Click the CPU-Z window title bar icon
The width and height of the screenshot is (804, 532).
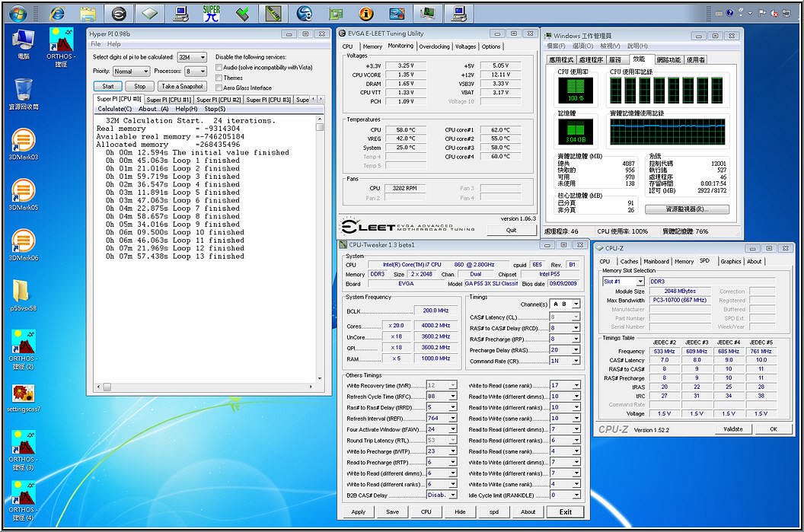600,248
